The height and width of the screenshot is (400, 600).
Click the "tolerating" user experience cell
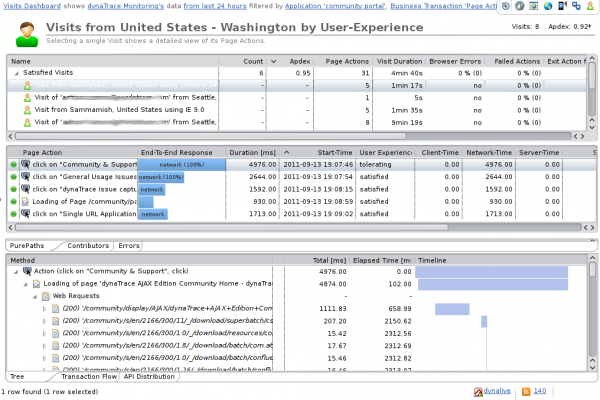tap(375, 165)
